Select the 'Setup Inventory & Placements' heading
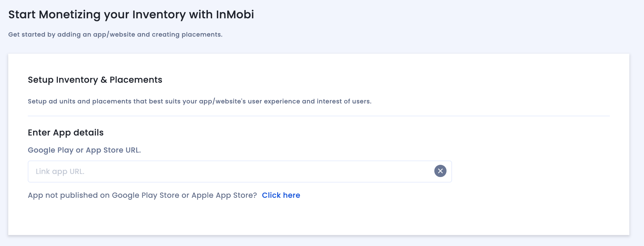The width and height of the screenshot is (644, 246). [x=95, y=80]
